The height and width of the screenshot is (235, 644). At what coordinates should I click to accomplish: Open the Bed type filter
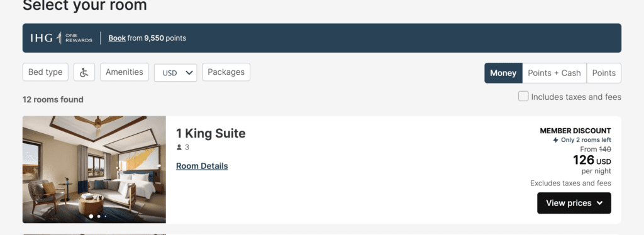[x=45, y=72]
